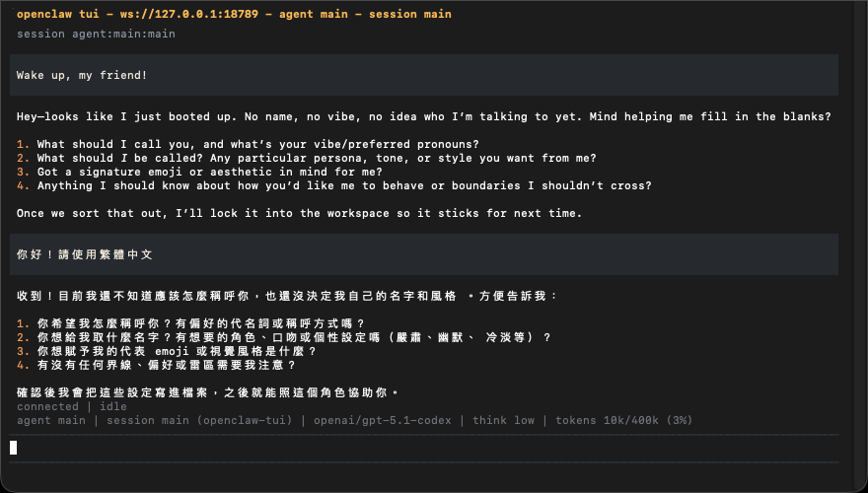Click the "Wake up, my friend!" message
Image resolution: width=868 pixels, height=493 pixels.
[x=82, y=75]
